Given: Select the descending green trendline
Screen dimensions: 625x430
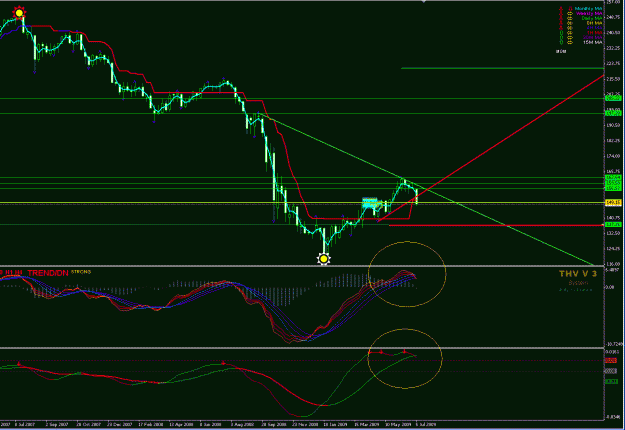Looking at the screenshot, I should click(426, 189).
